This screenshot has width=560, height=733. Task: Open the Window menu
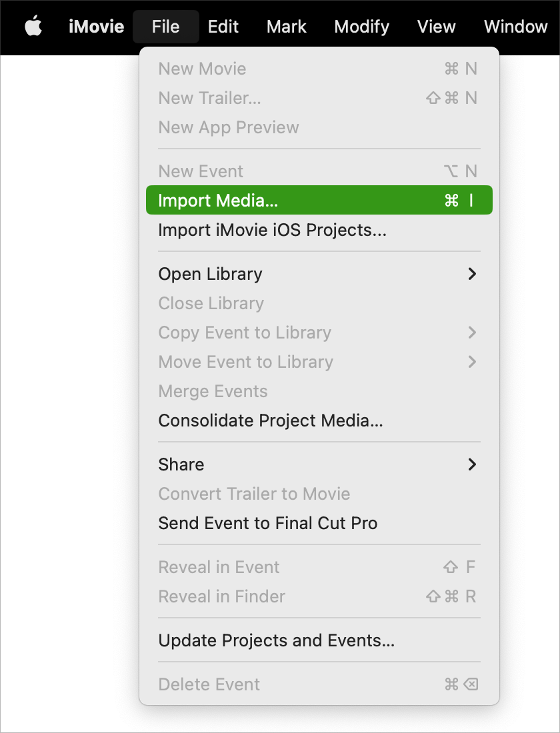515,27
